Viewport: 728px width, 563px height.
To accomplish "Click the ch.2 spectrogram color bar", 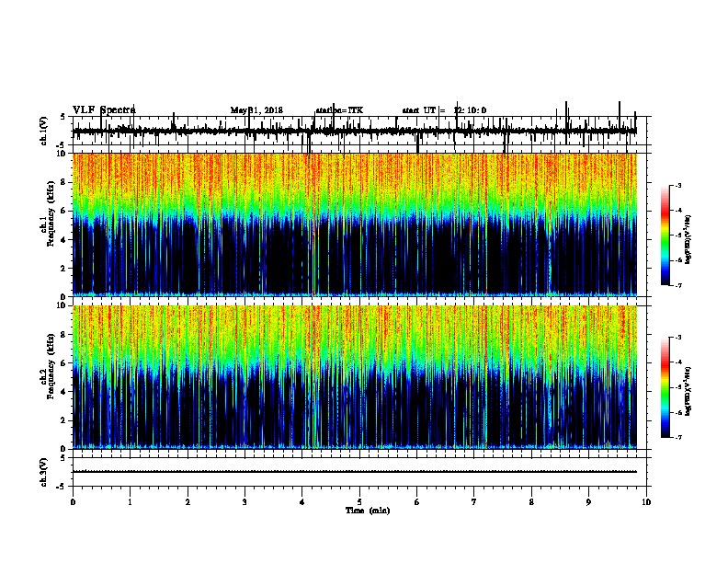I will 665,387.
